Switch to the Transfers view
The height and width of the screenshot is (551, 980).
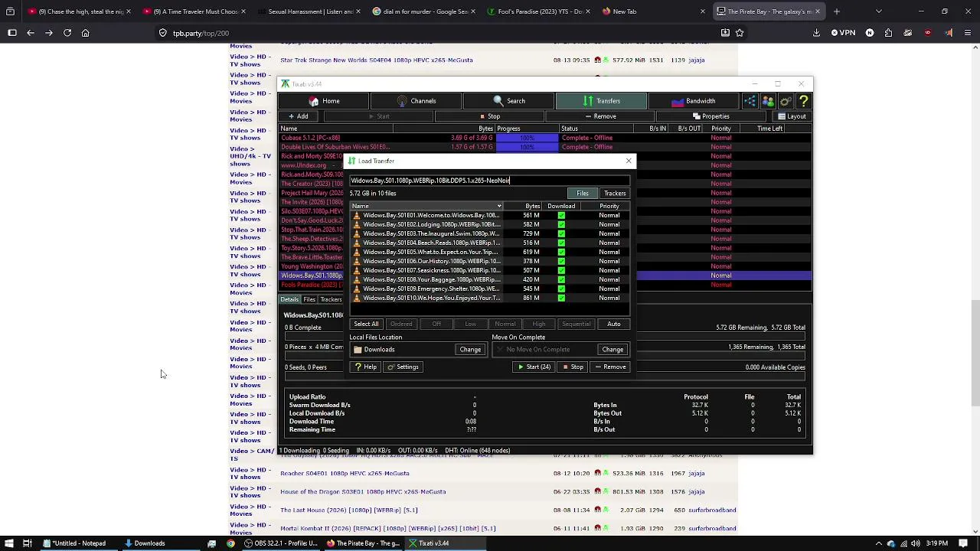coord(601,101)
